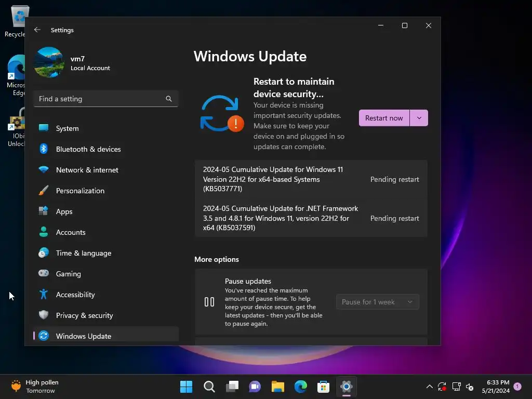This screenshot has width=532, height=399.
Task: Open the Chat app on taskbar
Action: tap(255, 387)
